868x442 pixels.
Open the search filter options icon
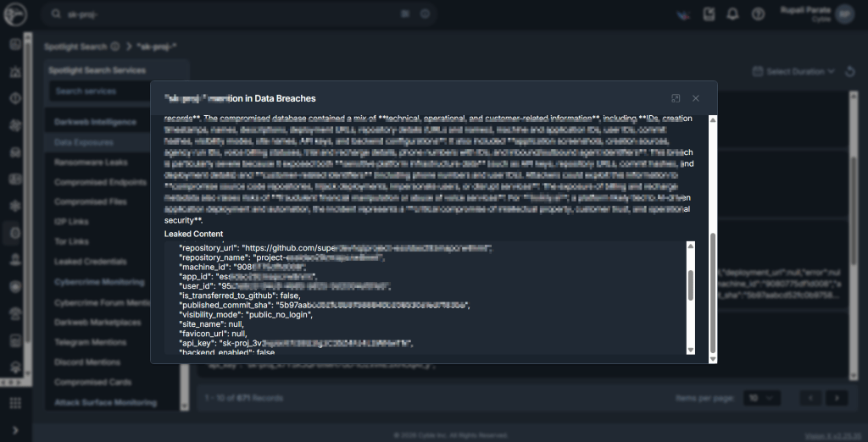(405, 14)
